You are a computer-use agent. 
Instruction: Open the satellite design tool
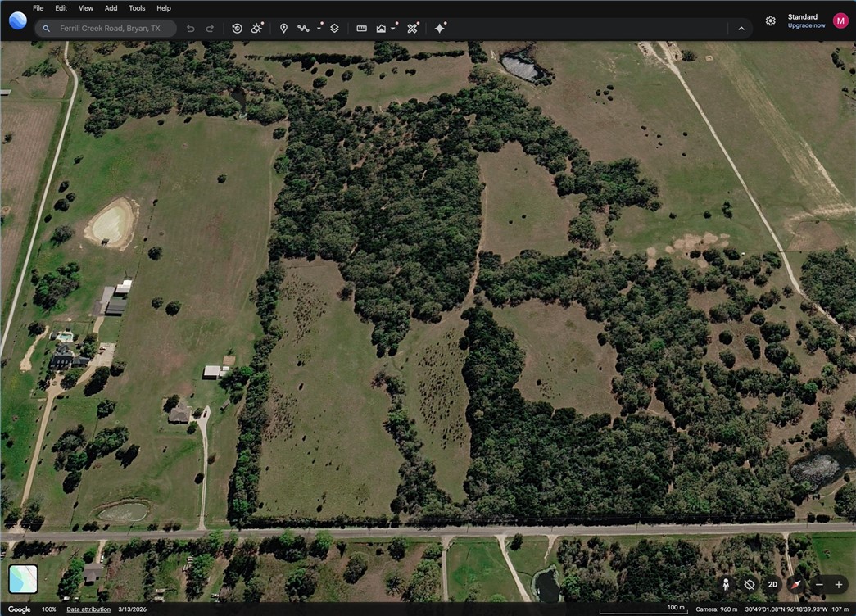[x=413, y=28]
